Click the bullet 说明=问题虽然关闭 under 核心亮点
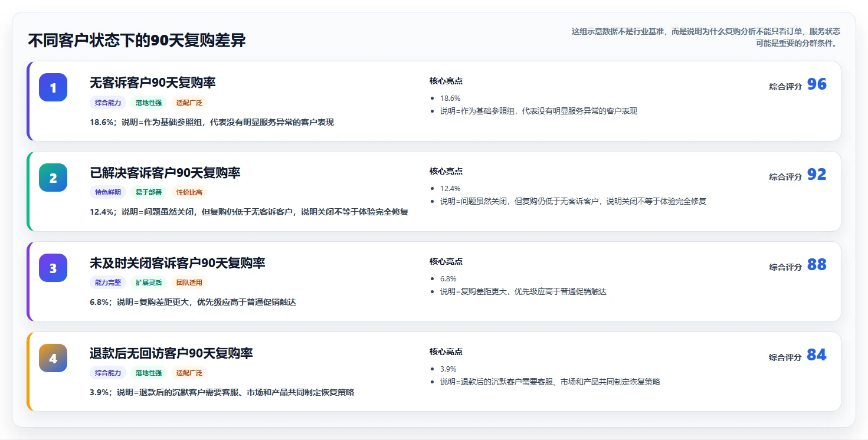This screenshot has height=440, width=868. click(x=574, y=201)
